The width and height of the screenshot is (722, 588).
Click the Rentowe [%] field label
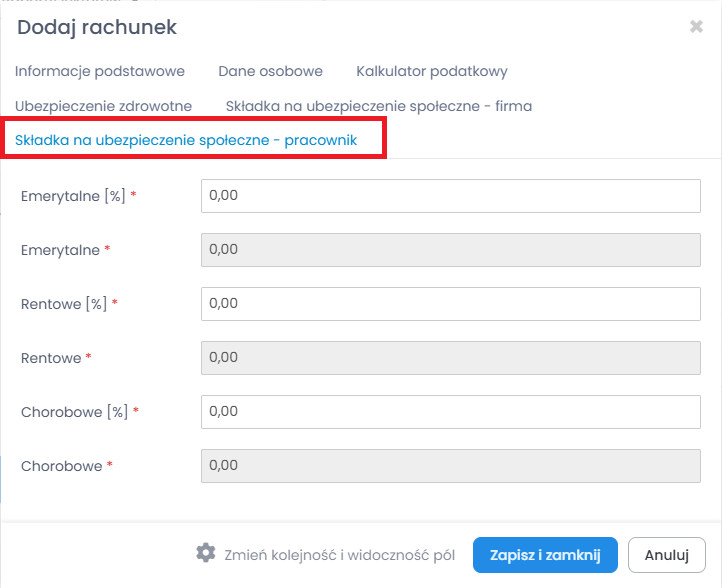(64, 303)
